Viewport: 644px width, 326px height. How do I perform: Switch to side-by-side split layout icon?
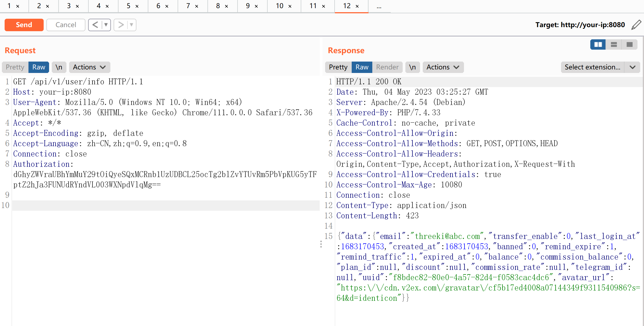pyautogui.click(x=598, y=44)
